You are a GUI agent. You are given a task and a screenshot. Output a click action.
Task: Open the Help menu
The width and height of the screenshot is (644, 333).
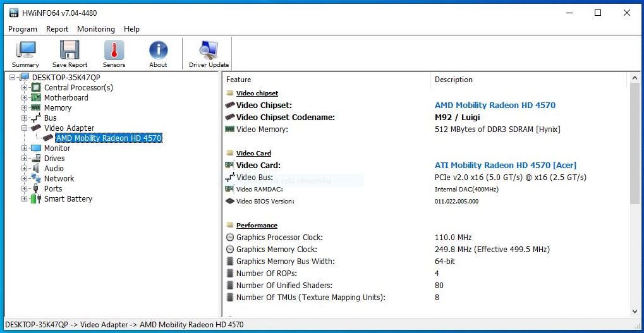click(131, 29)
